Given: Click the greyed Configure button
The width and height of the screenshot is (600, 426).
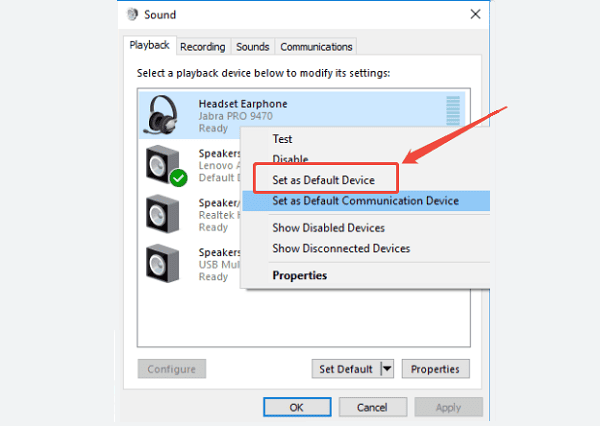Looking at the screenshot, I should tap(171, 369).
